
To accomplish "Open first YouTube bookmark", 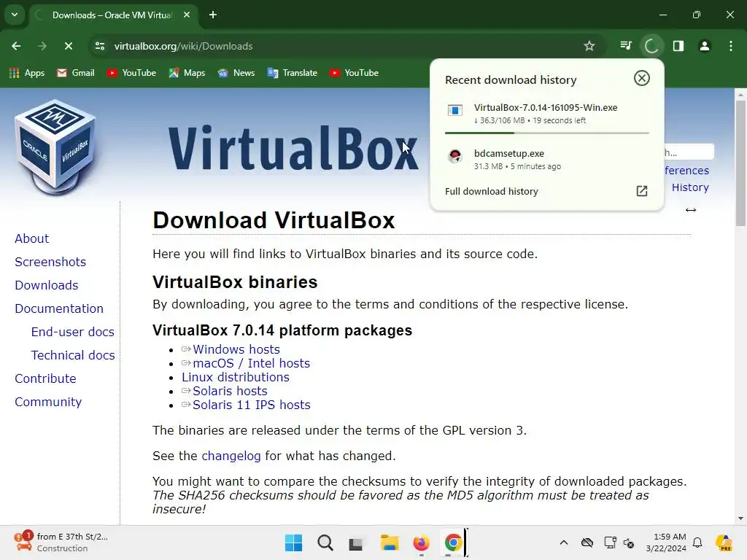I will 132,73.
